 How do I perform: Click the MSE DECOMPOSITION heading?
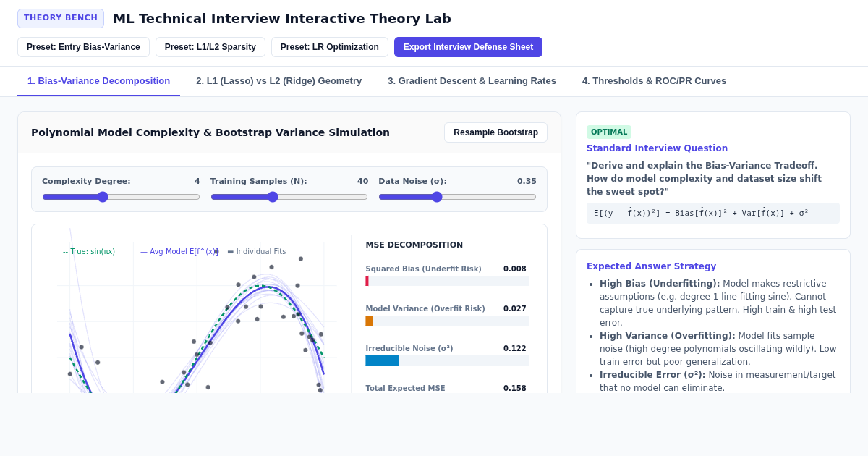(x=414, y=245)
